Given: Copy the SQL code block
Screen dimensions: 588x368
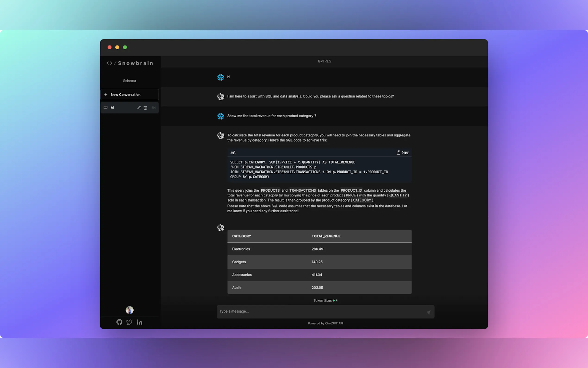Looking at the screenshot, I should (x=403, y=152).
